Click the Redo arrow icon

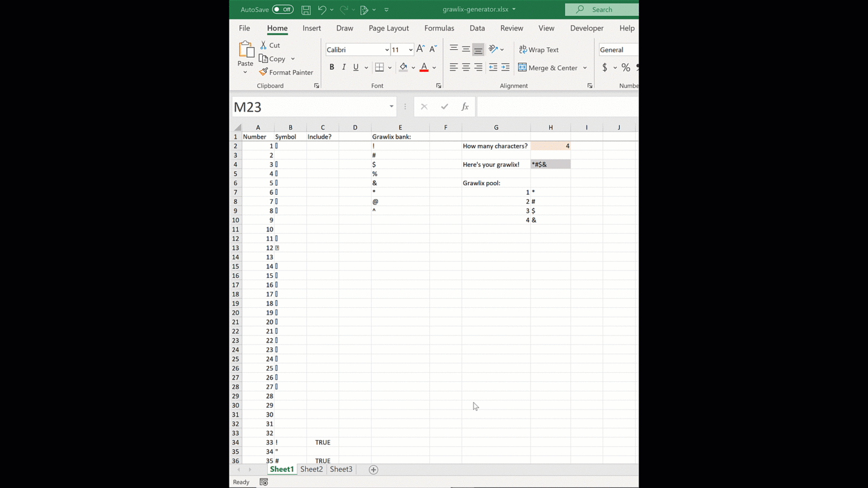coord(344,10)
